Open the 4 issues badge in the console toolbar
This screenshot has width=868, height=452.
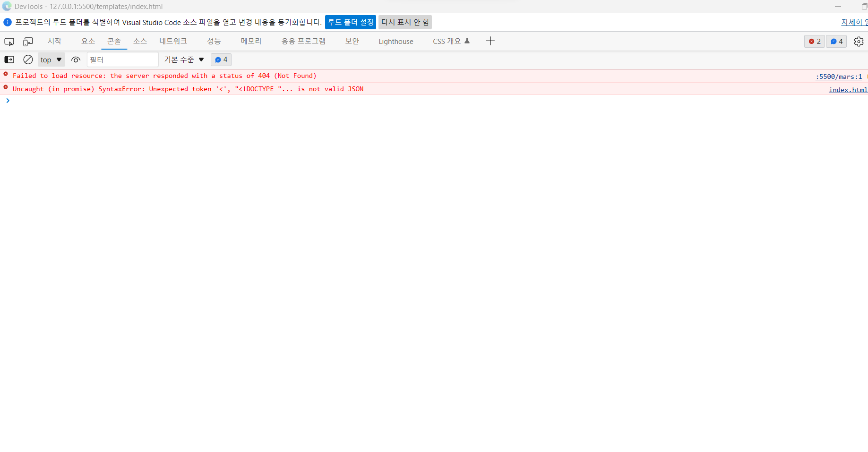click(x=221, y=60)
